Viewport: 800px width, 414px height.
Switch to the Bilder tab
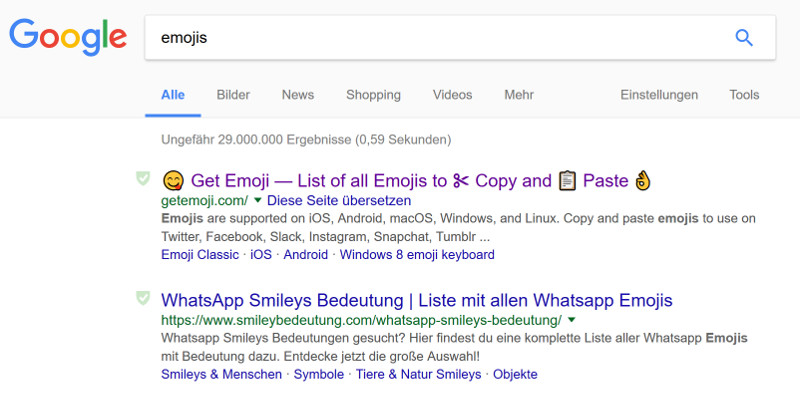pyautogui.click(x=233, y=95)
